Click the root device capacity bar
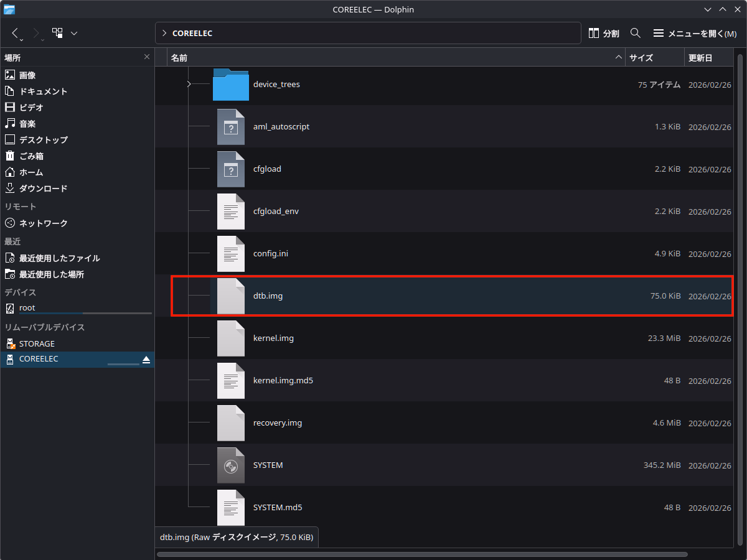Viewport: 747px width, 560px height. click(85, 314)
